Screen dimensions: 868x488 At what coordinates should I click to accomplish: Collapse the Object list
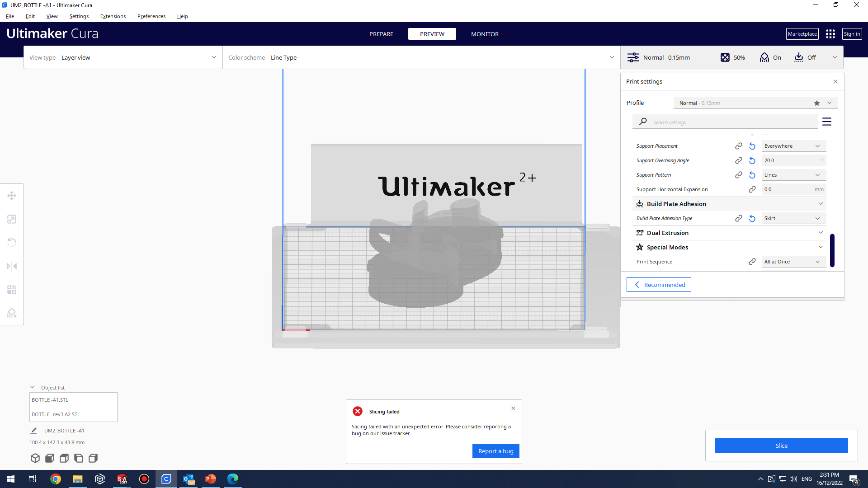point(33,387)
